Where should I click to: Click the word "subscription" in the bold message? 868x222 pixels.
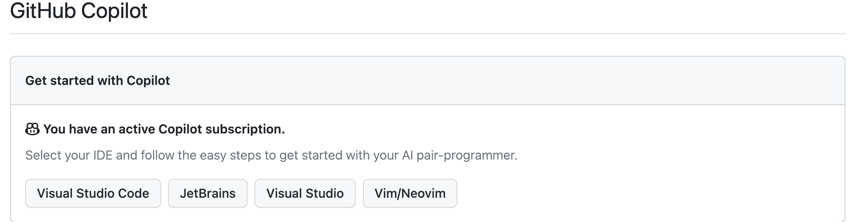pyautogui.click(x=245, y=129)
